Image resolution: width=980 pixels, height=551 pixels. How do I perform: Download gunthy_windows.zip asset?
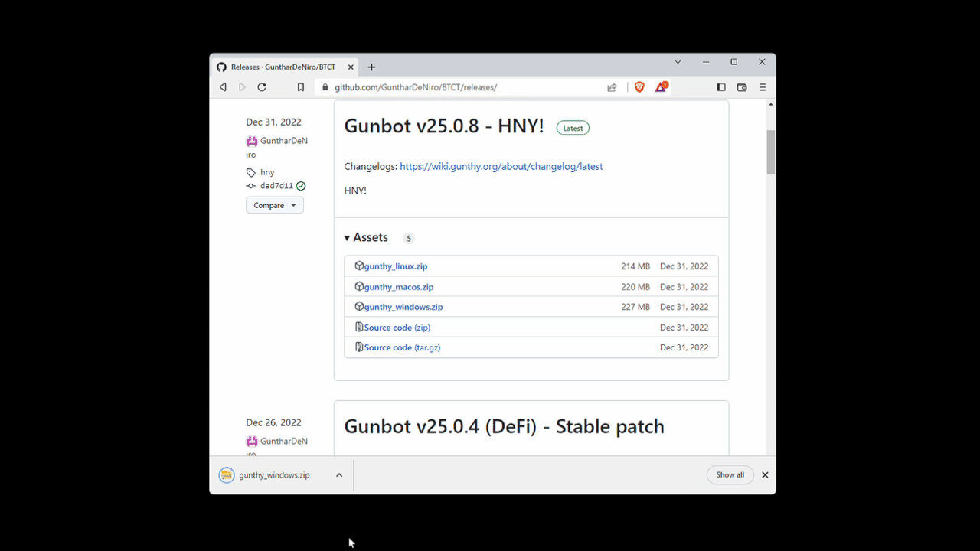[403, 307]
